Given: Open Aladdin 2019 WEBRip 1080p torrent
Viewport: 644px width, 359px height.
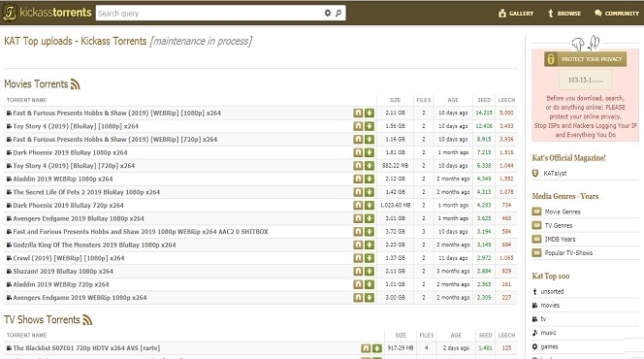Looking at the screenshot, I should click(x=63, y=179).
